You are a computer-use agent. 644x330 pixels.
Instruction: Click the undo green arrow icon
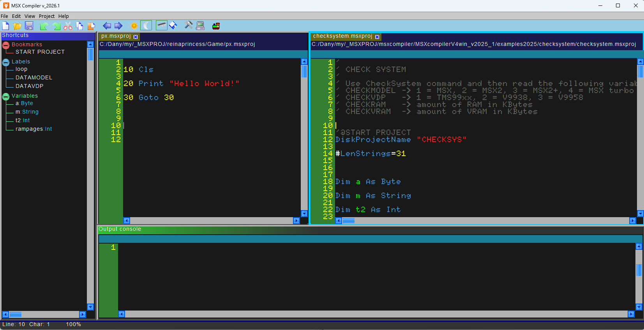(x=44, y=26)
